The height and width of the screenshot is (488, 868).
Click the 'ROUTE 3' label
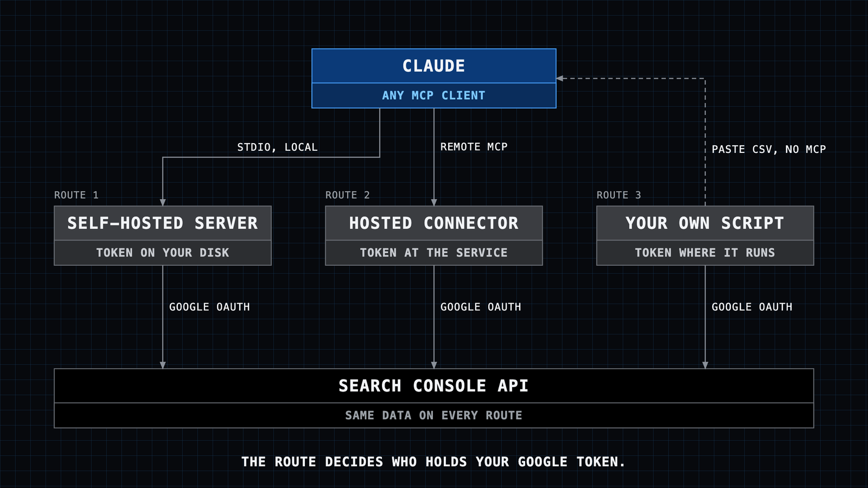618,195
